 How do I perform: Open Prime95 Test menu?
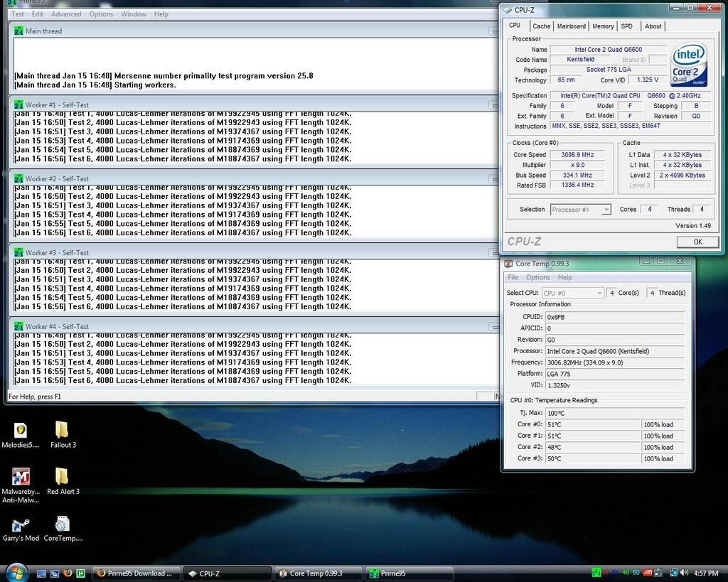click(x=18, y=14)
